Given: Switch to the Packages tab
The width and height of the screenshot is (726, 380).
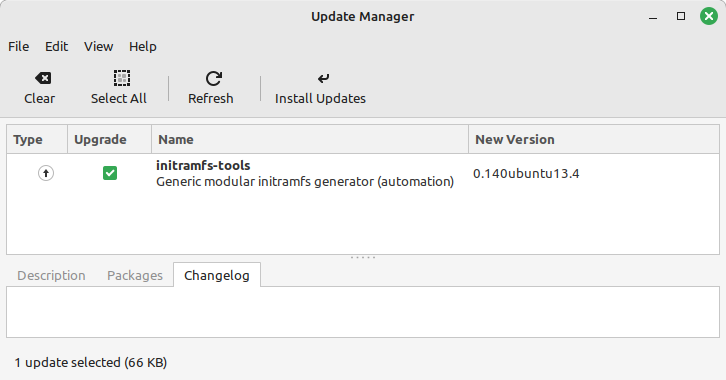Looking at the screenshot, I should pyautogui.click(x=135, y=275).
